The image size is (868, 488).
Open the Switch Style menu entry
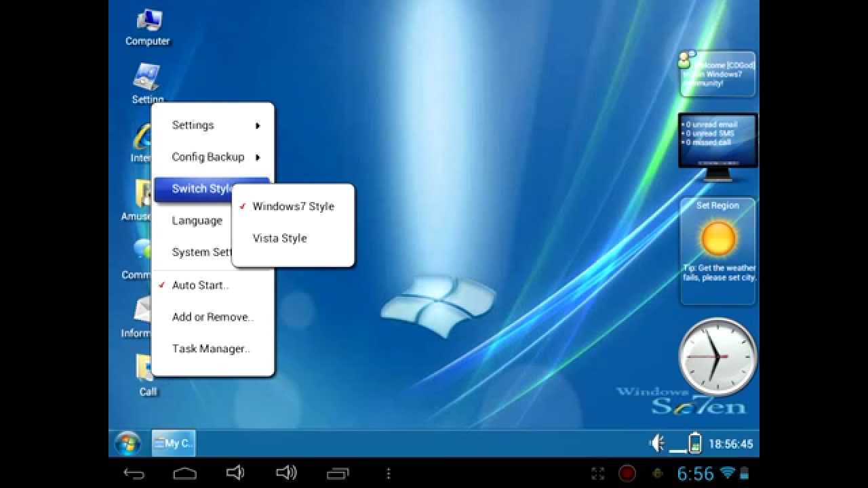click(202, 188)
